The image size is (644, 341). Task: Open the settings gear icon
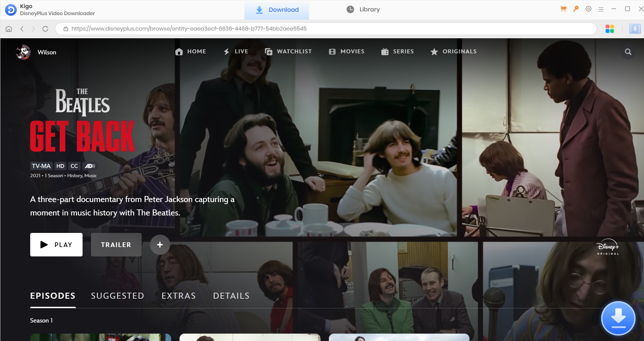pyautogui.click(x=589, y=9)
